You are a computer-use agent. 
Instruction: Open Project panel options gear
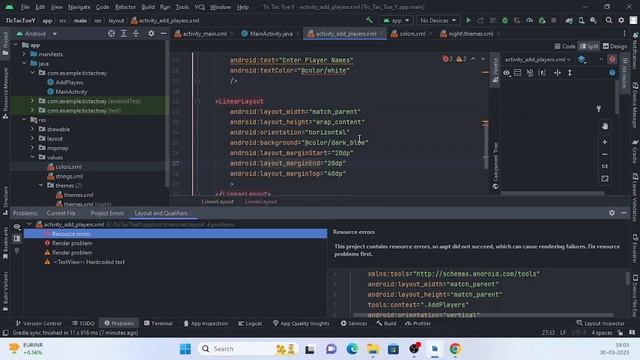(x=151, y=33)
